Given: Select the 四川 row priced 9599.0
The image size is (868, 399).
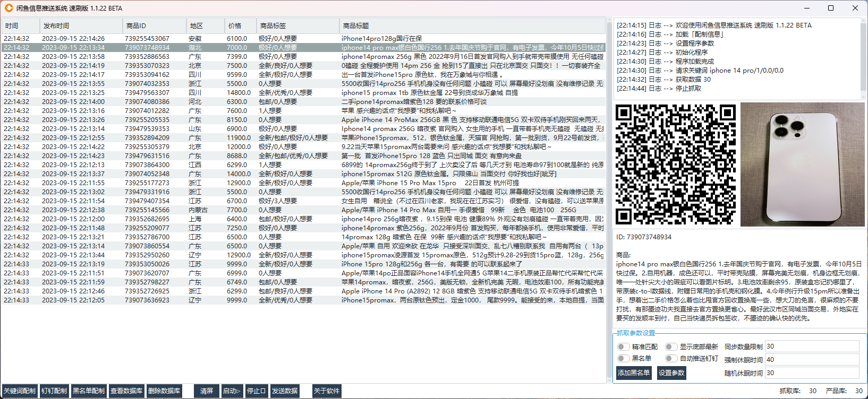Looking at the screenshot, I should [x=303, y=75].
